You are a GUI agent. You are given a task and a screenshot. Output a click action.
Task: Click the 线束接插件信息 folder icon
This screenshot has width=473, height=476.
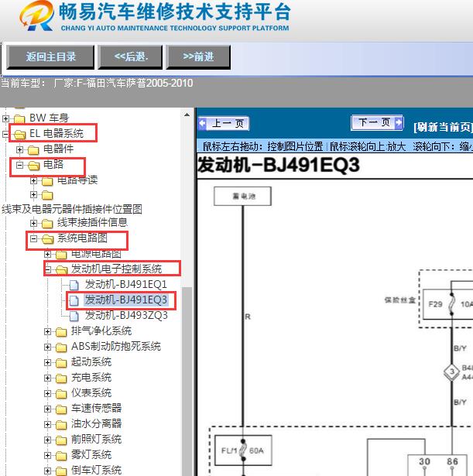pyautogui.click(x=47, y=224)
